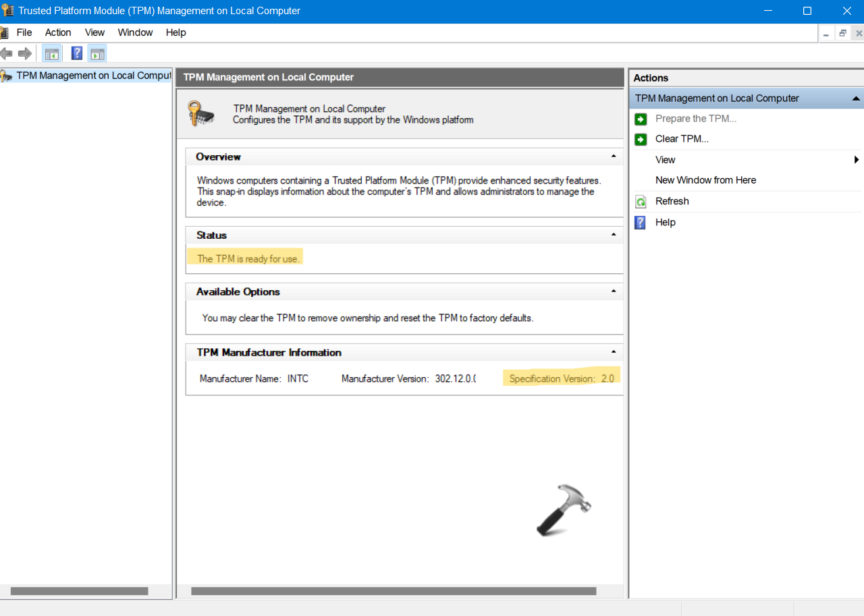Click the blue Help icon in the toolbar
Image resolution: width=864 pixels, height=616 pixels.
point(77,53)
